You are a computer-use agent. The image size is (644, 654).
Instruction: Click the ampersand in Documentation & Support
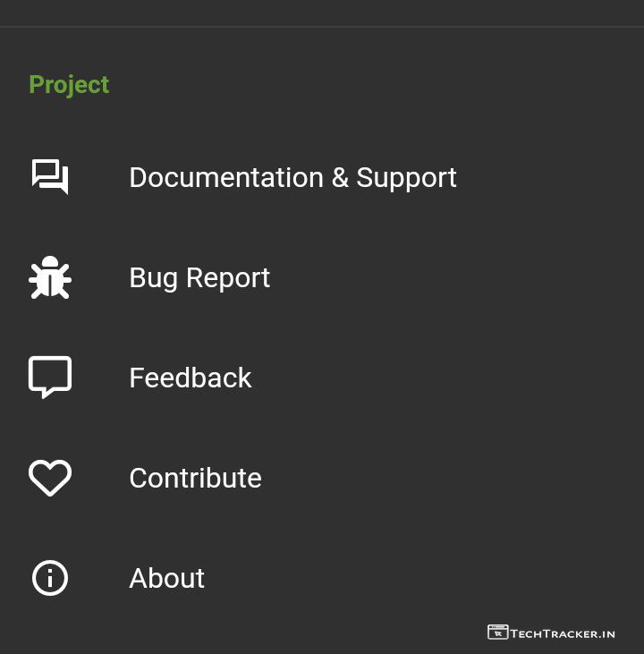340,177
